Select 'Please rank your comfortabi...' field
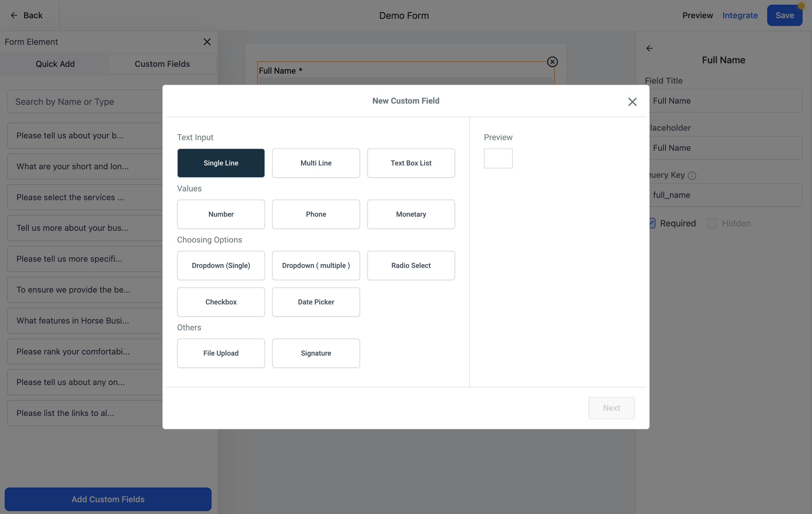 (x=85, y=352)
